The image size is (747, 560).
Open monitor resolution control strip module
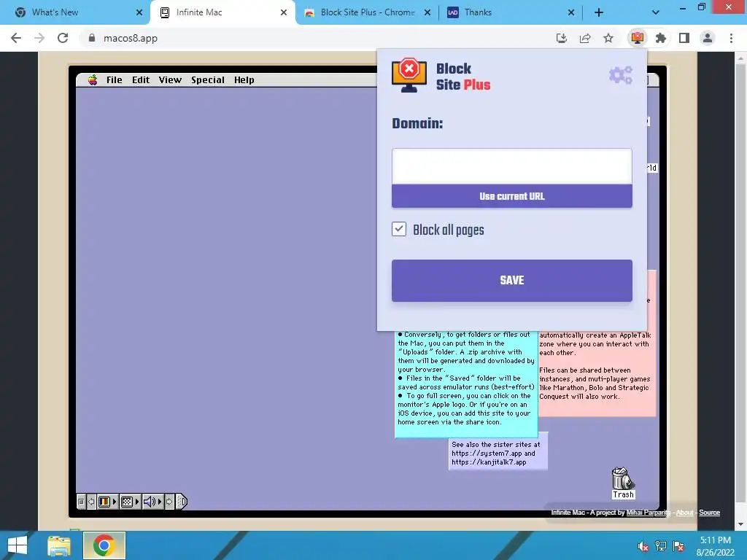[127, 502]
